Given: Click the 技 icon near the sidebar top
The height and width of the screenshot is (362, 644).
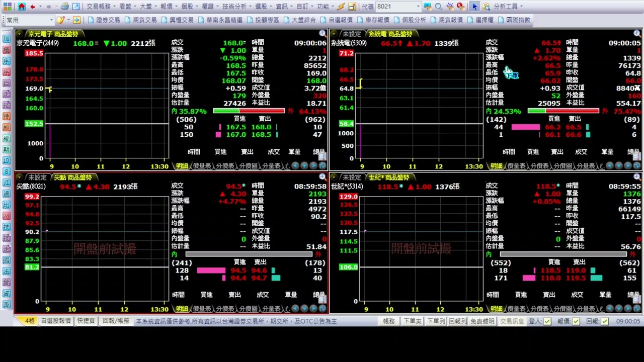Looking at the screenshot, I should [7, 105].
